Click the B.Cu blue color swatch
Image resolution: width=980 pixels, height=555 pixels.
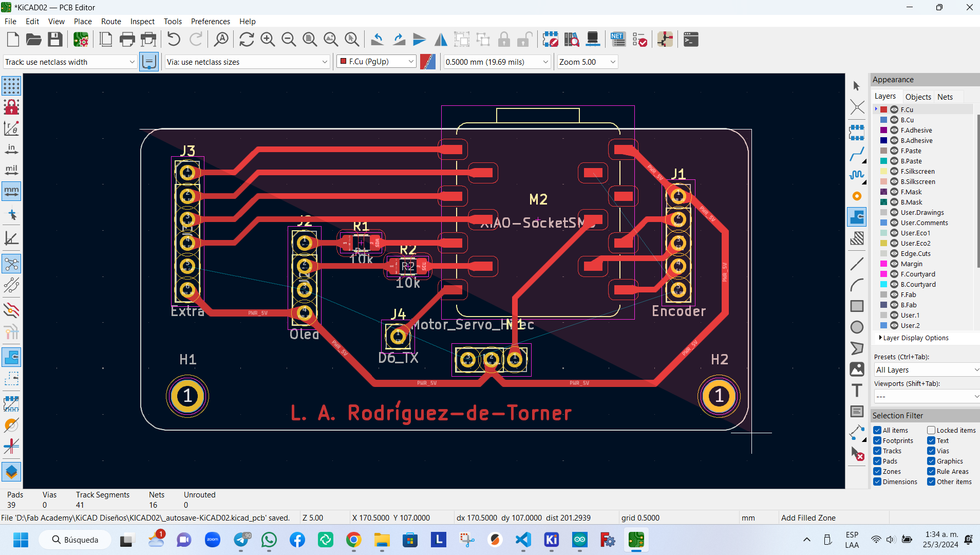[x=884, y=120]
